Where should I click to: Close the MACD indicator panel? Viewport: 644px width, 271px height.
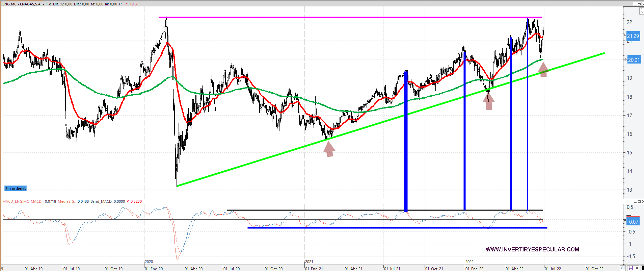(642, 201)
